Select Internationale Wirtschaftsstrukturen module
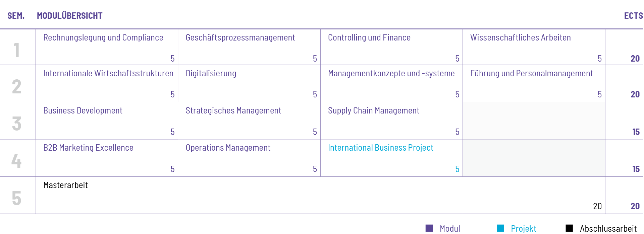The width and height of the screenshot is (644, 234). click(x=107, y=83)
